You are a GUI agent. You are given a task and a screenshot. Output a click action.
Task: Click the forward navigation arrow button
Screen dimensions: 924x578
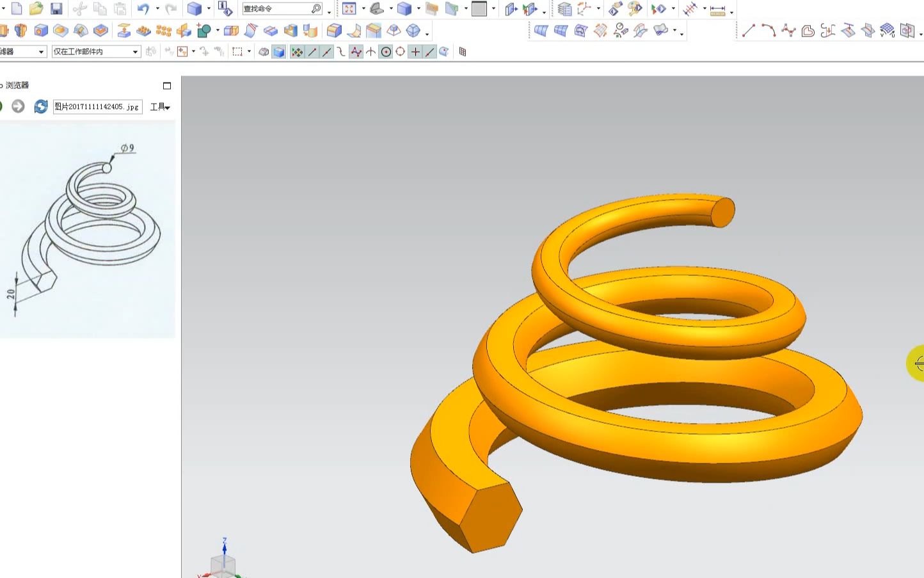pos(18,107)
